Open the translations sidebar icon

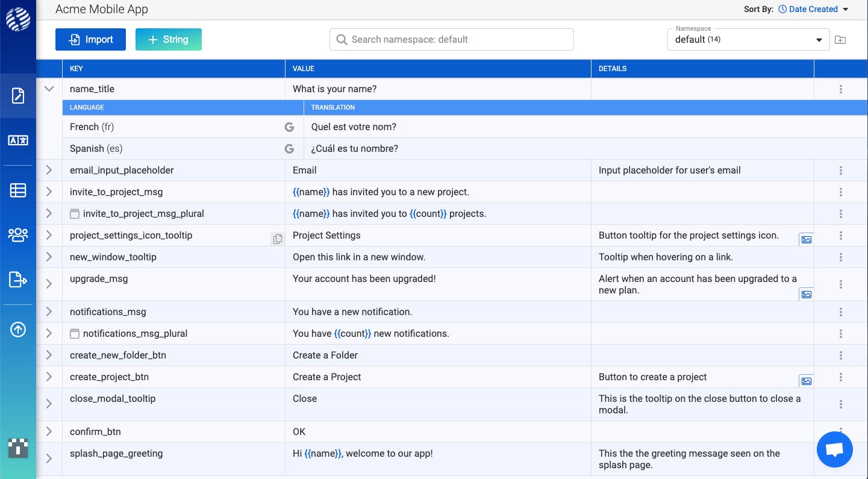click(18, 140)
